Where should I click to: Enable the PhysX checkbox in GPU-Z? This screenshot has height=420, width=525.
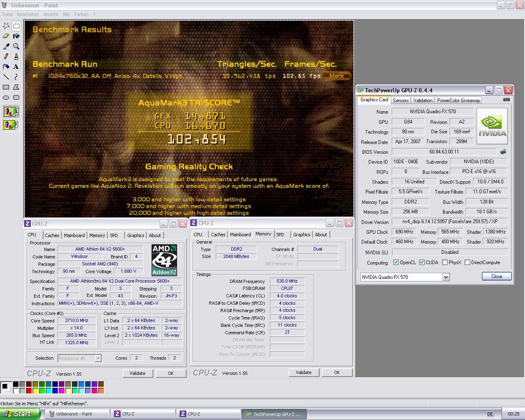click(x=445, y=262)
